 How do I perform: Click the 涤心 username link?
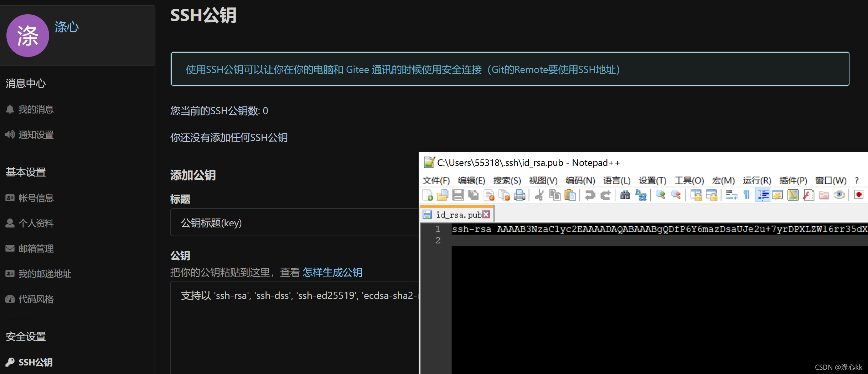click(67, 27)
